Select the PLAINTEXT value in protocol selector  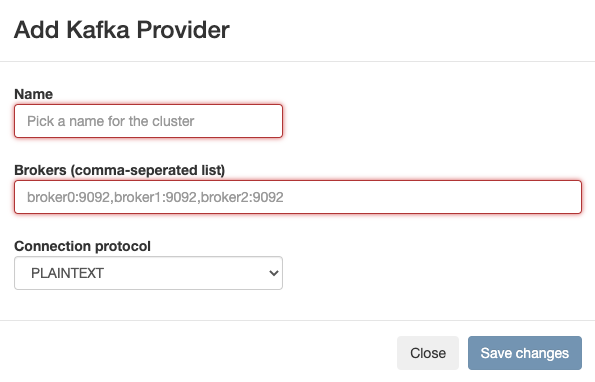(68, 273)
